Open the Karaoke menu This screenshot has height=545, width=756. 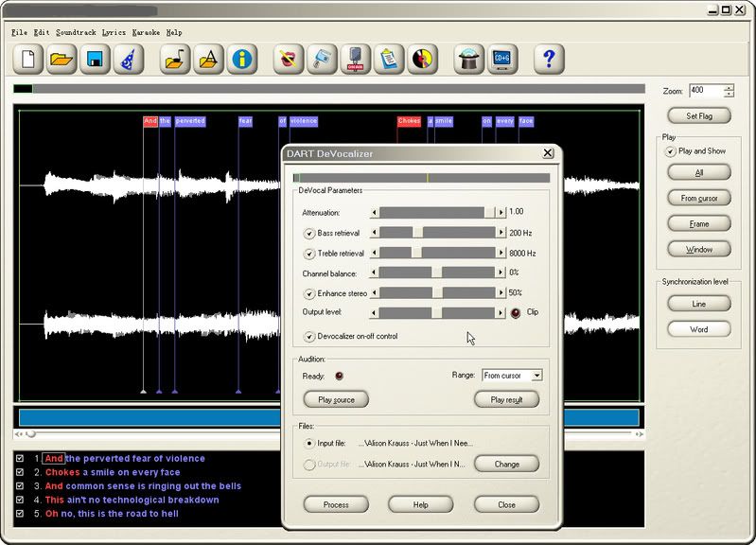146,32
